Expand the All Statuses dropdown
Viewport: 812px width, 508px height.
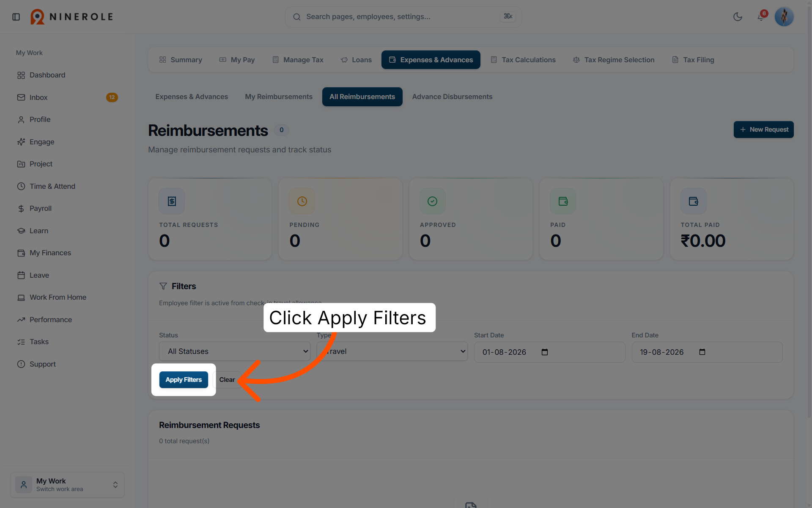pos(235,351)
